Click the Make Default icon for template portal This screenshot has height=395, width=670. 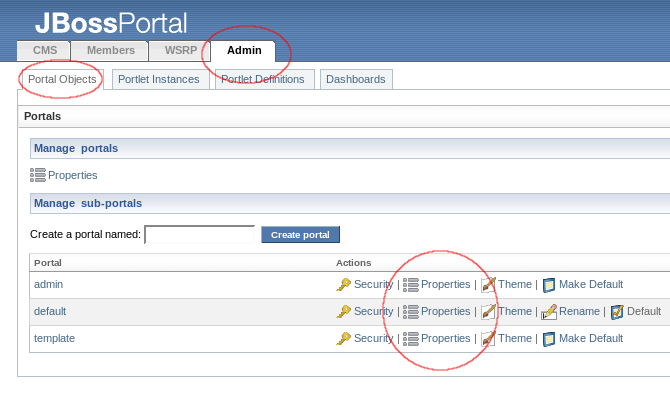click(549, 339)
